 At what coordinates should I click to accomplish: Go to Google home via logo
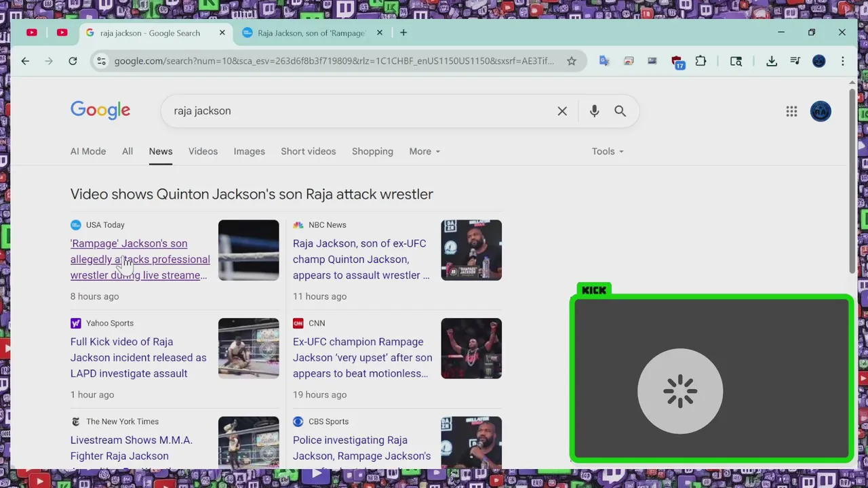click(100, 110)
